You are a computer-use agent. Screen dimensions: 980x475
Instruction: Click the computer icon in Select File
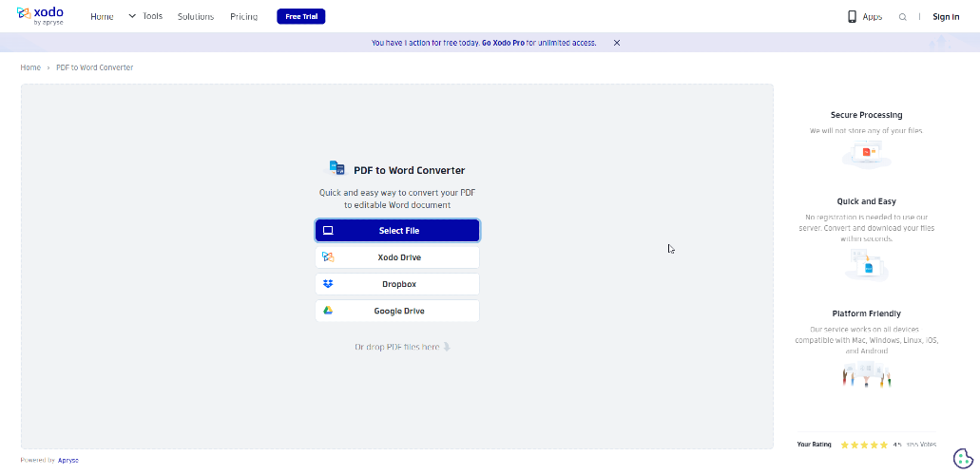click(328, 231)
